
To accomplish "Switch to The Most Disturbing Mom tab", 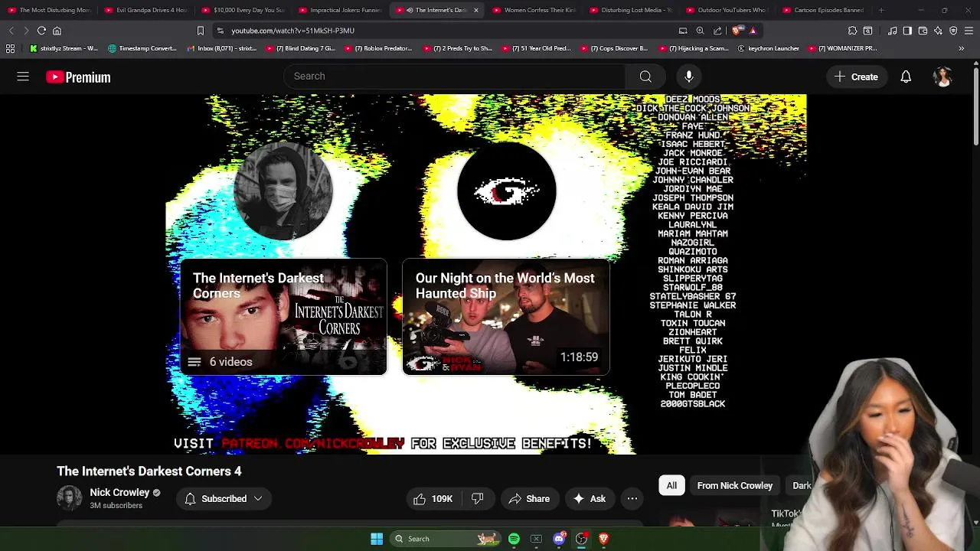I will tap(49, 10).
